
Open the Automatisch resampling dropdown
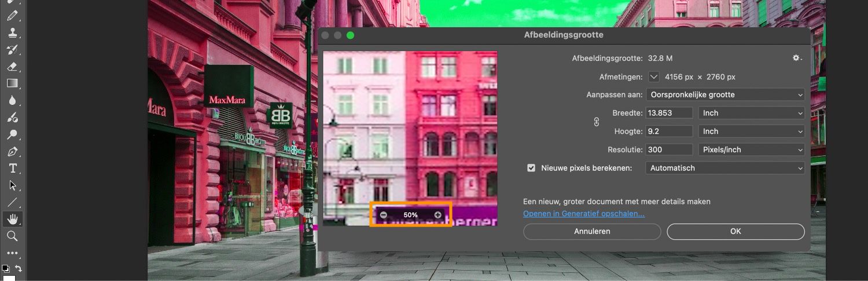pos(726,168)
